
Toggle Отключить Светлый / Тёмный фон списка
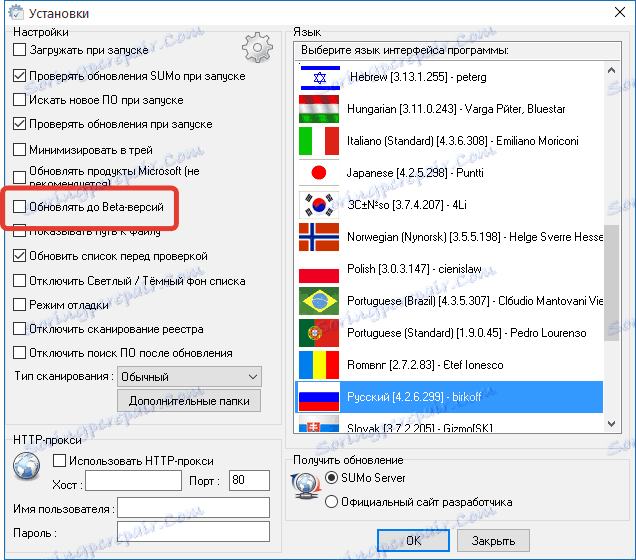19,281
